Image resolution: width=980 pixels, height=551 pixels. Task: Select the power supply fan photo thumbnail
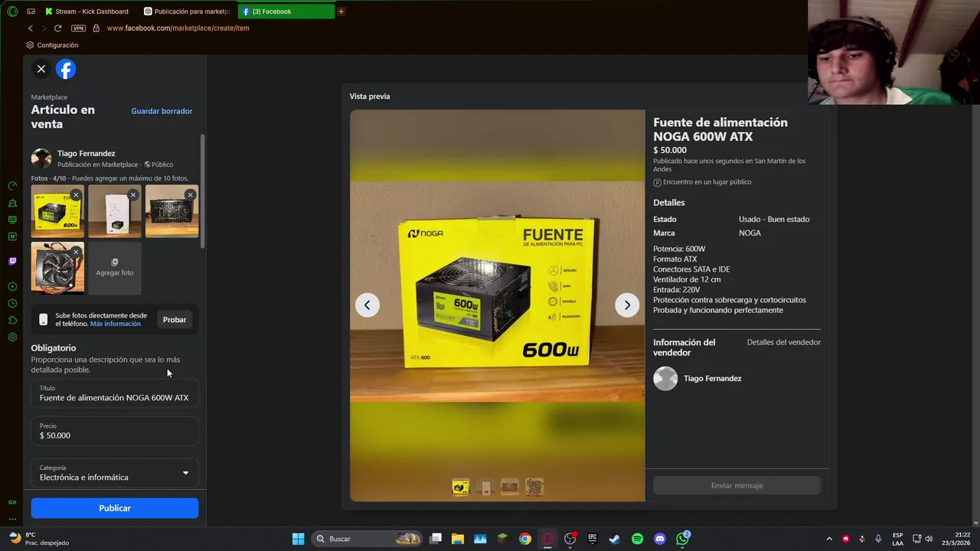click(57, 268)
